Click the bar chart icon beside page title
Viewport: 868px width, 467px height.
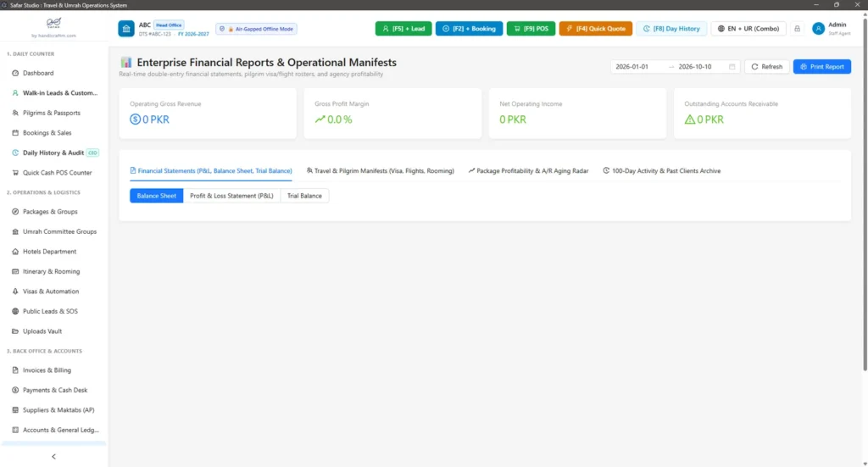126,63
